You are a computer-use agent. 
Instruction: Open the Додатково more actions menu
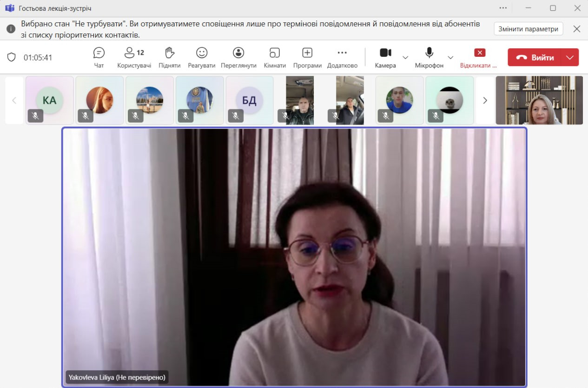pos(342,57)
